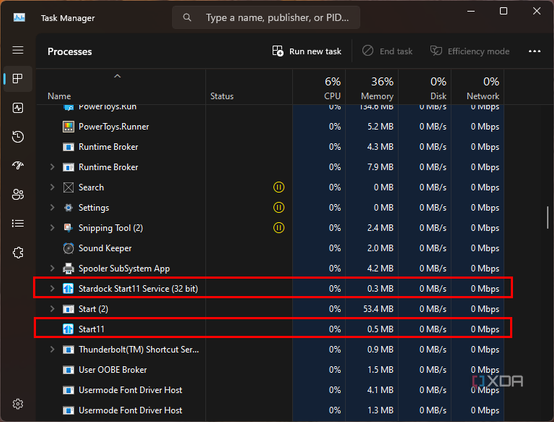Image resolution: width=554 pixels, height=422 pixels.
Task: Open the Startup apps sidebar icon
Action: tap(18, 165)
